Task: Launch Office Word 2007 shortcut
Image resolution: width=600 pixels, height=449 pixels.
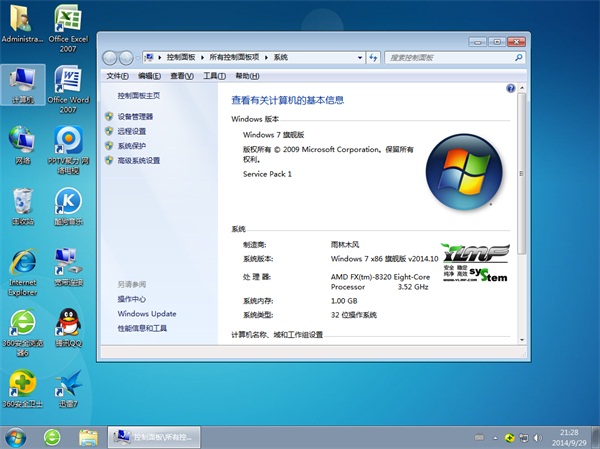Action: pyautogui.click(x=68, y=90)
